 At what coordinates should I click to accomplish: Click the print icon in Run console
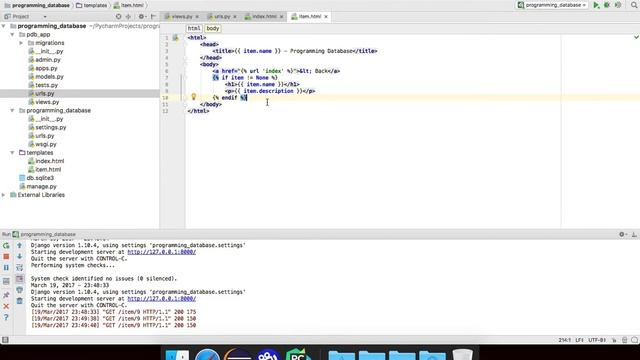(20, 290)
